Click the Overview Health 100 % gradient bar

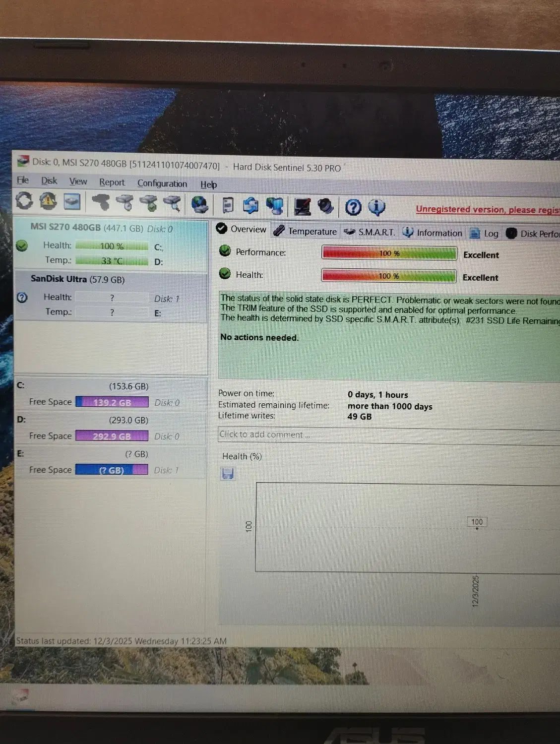click(389, 276)
